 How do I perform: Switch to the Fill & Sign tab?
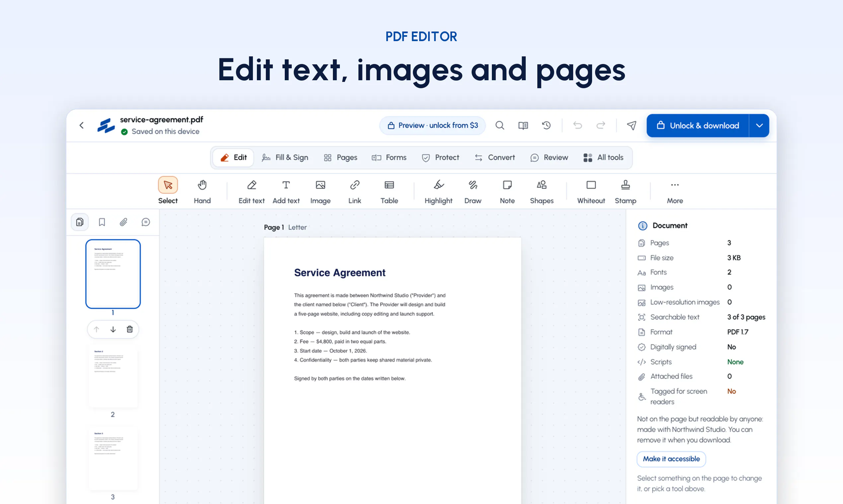coord(285,157)
